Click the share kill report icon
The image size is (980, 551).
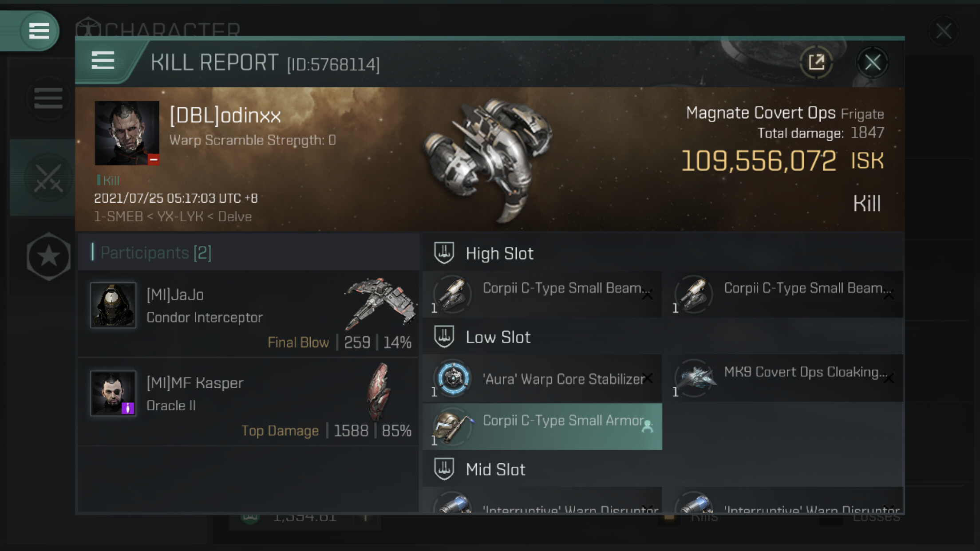[816, 63]
